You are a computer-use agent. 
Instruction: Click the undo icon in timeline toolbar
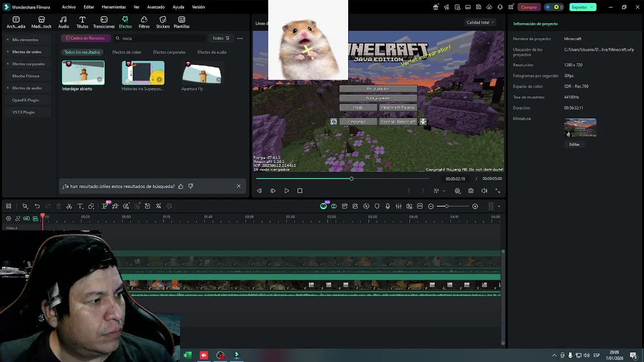click(37, 206)
